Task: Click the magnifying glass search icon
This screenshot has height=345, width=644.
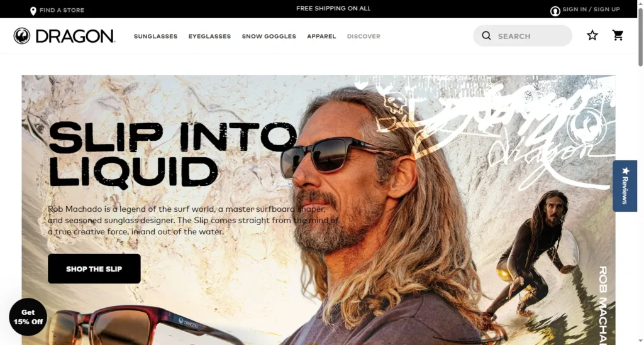Action: click(x=486, y=36)
